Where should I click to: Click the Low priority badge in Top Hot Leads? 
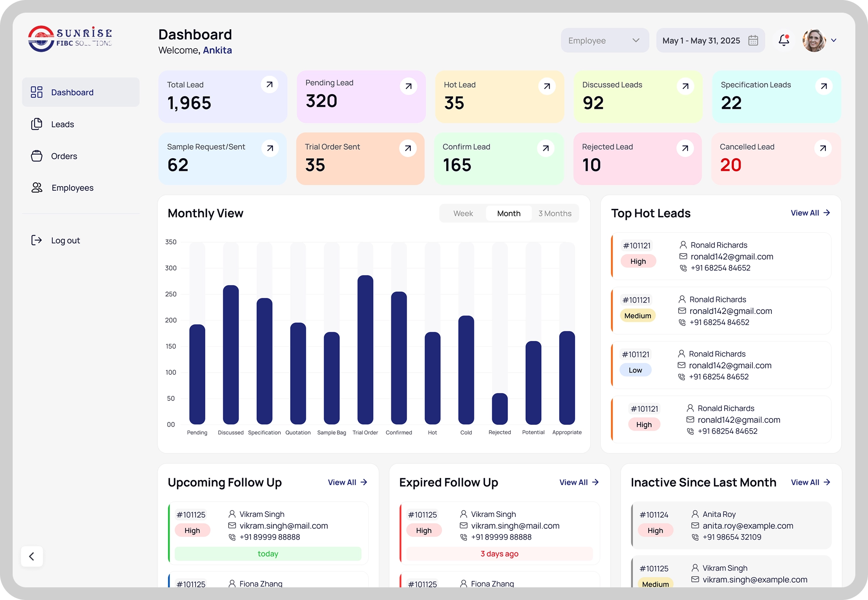pos(636,370)
